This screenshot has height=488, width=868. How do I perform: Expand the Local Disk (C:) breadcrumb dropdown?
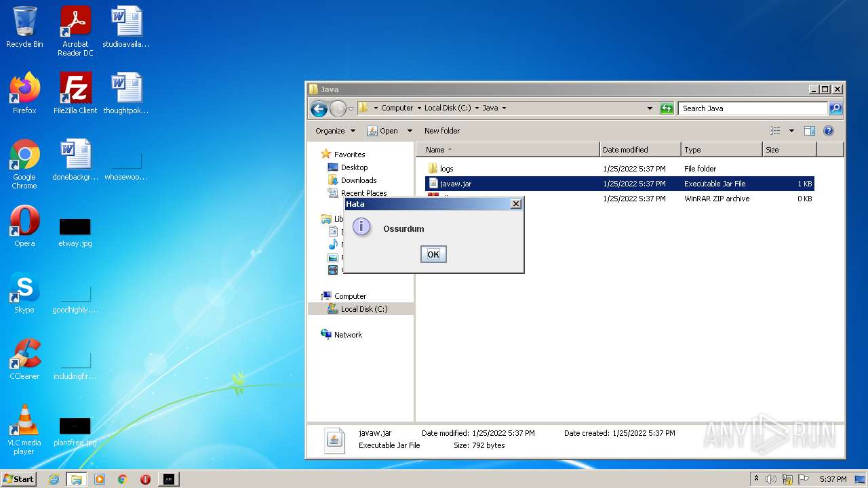coord(477,108)
